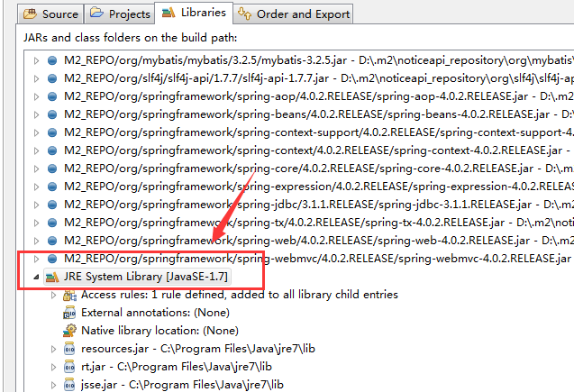Click the spring-webmvc jar variable icon
Screen dimensions: 574x392
tap(52, 259)
